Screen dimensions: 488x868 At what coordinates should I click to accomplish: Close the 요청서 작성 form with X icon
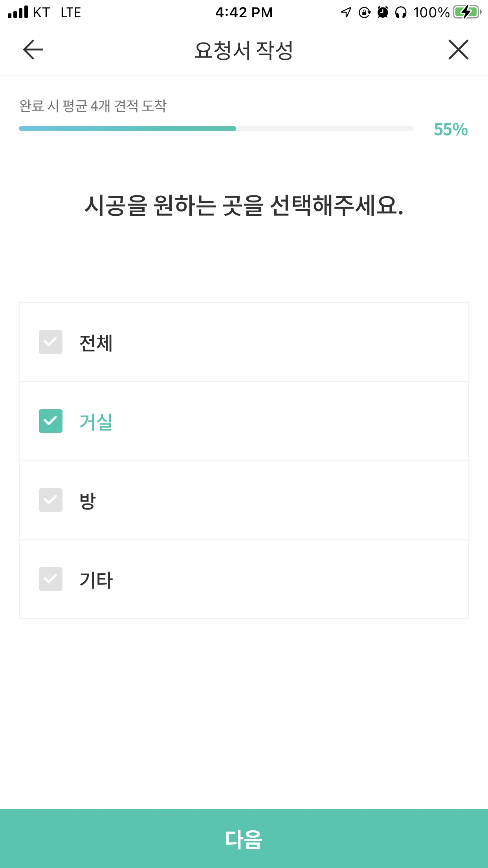(x=459, y=50)
